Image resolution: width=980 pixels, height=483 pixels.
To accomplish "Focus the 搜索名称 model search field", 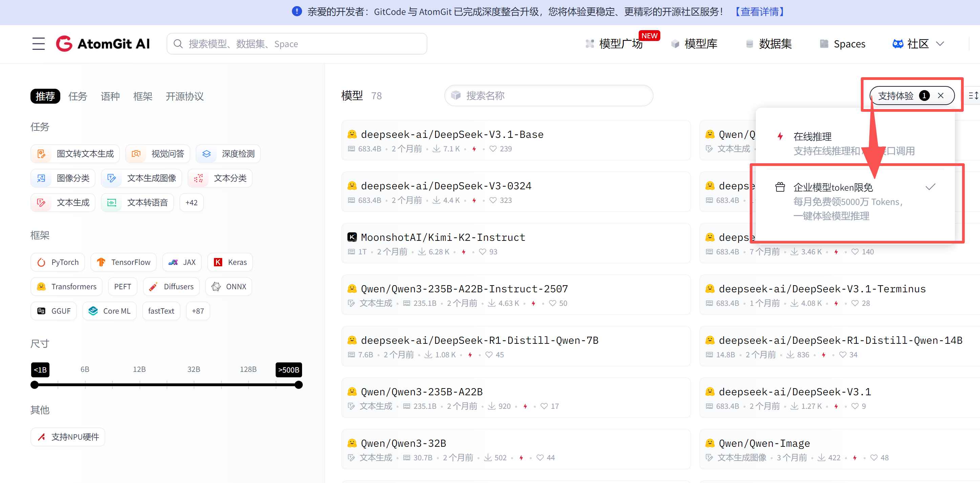I will tap(549, 96).
